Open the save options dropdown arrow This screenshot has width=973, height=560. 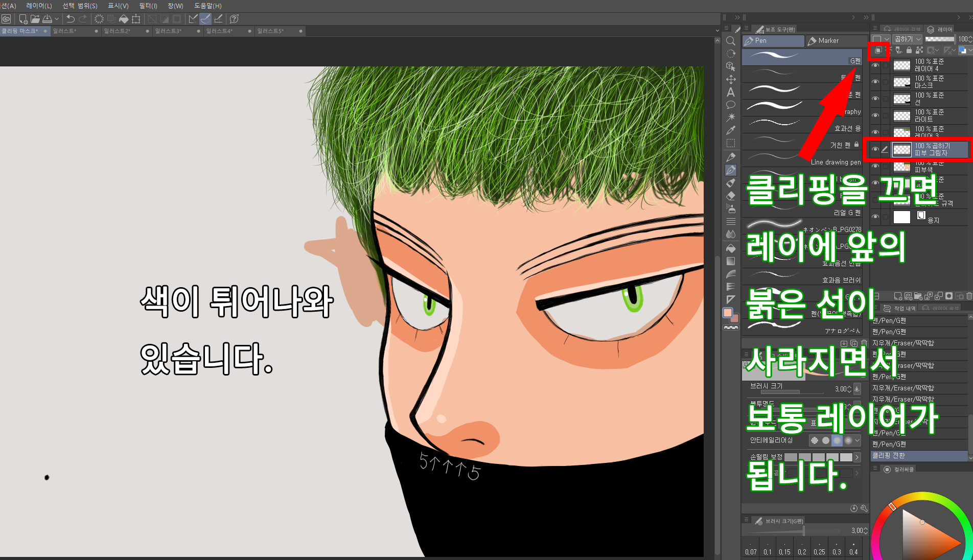pos(57,19)
